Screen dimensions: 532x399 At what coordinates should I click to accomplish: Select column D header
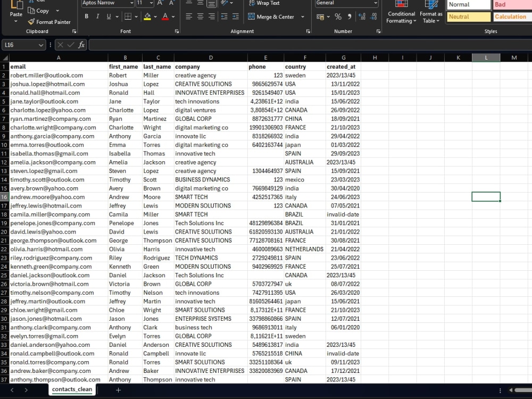tap(211, 57)
